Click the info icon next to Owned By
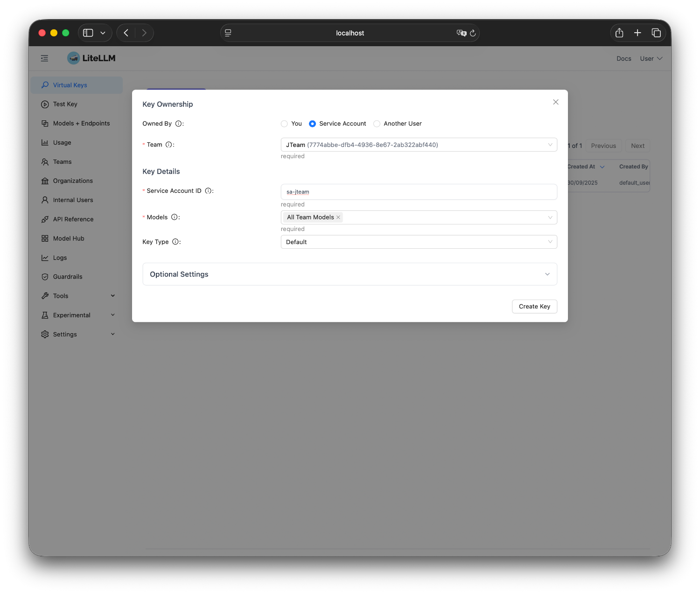The image size is (700, 594). coord(178,124)
